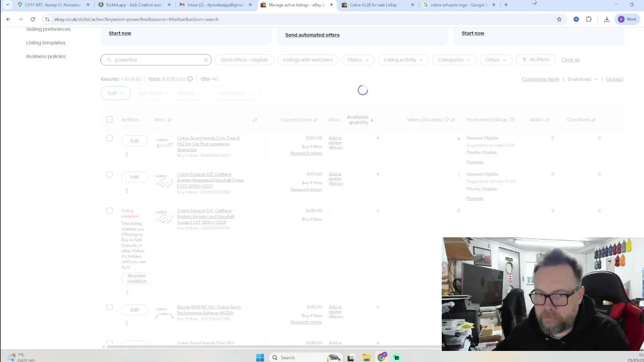Screen dimensions: 644x362
Task: Open a new browser tab with the plus icon
Action: [506, 5]
